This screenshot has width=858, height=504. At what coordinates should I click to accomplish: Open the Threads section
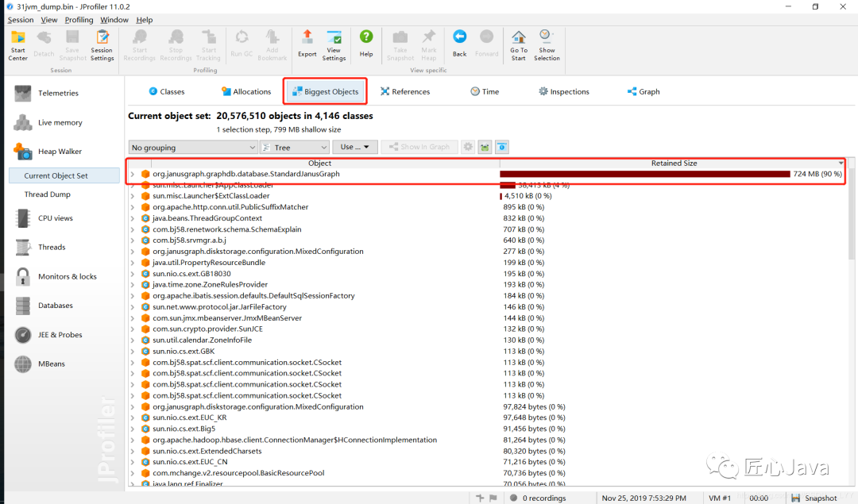pyautogui.click(x=63, y=247)
